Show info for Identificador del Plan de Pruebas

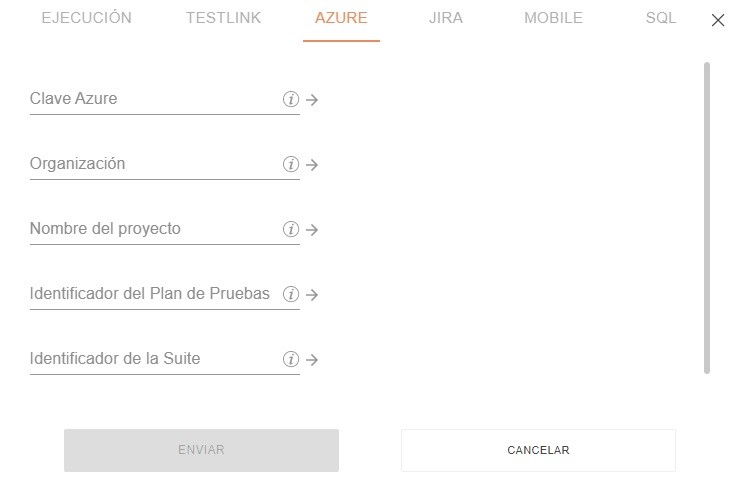click(291, 294)
